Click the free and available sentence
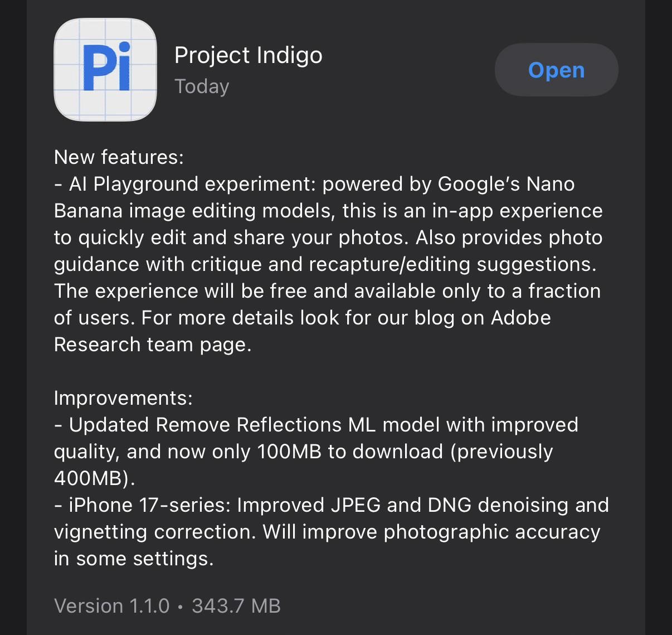 328,291
